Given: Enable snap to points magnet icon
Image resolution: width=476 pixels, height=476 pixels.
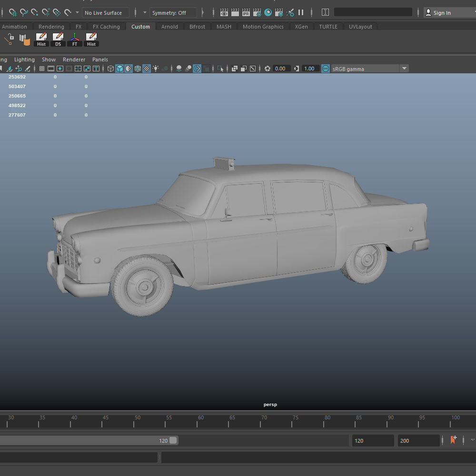Looking at the screenshot, I should click(35, 12).
